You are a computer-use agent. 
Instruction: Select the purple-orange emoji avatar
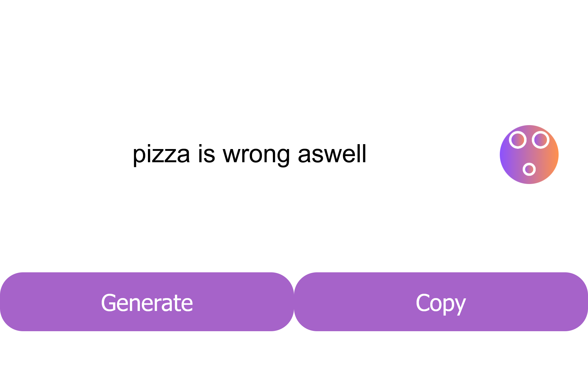[x=529, y=154]
